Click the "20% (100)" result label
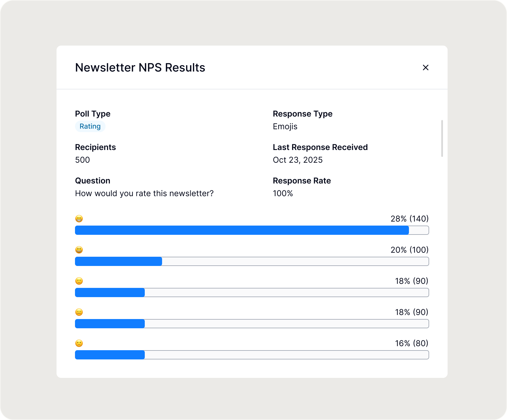 [410, 250]
